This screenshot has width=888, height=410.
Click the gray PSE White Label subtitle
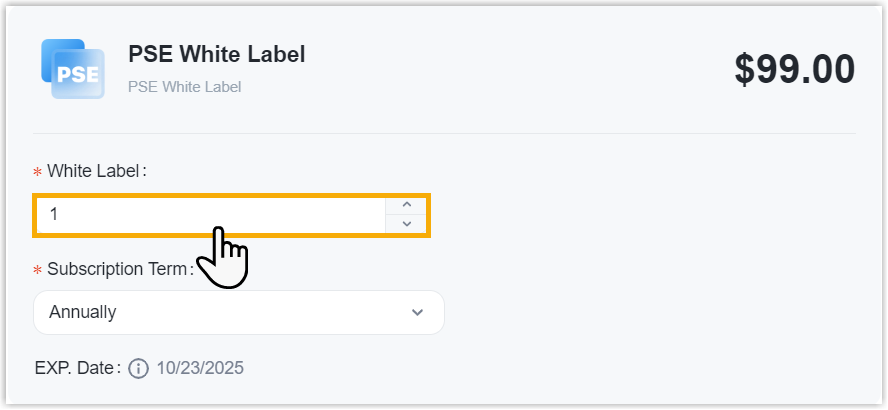click(184, 87)
